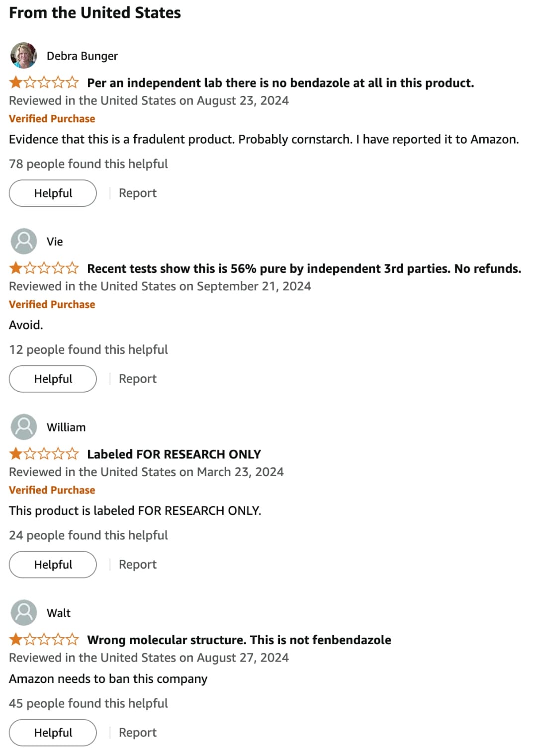The height and width of the screenshot is (756, 537).
Task: Report Debra Bunger's review
Action: pyautogui.click(x=137, y=193)
